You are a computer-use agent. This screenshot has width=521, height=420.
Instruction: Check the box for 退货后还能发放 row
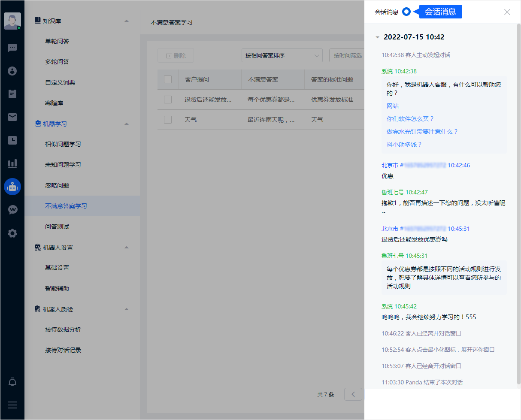(168, 100)
